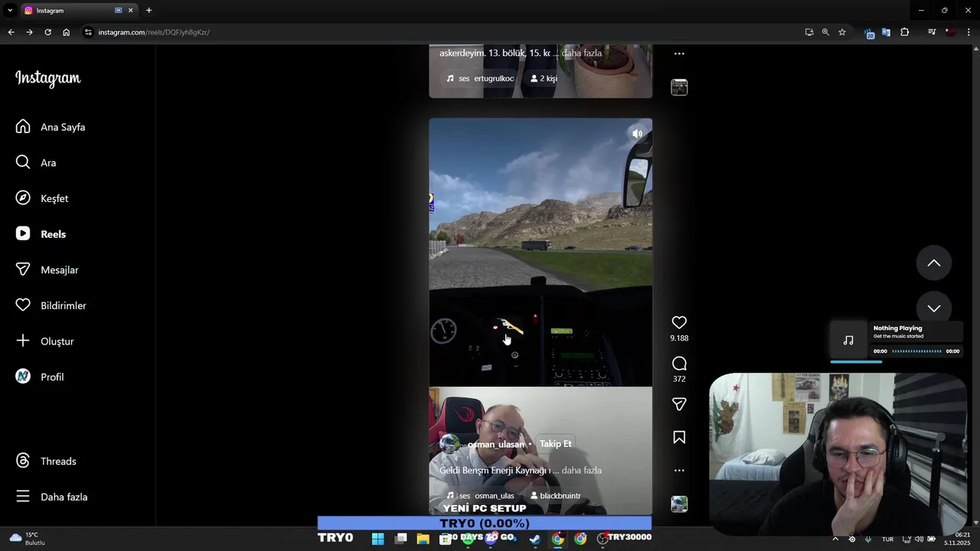The image size is (980, 551).
Task: Open blackbruintr tagged account
Action: pyautogui.click(x=556, y=496)
